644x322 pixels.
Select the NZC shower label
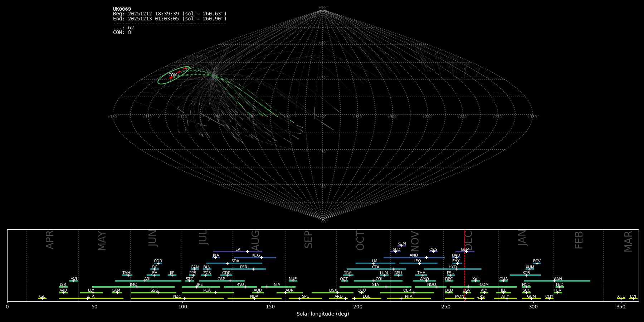[x=177, y=296]
